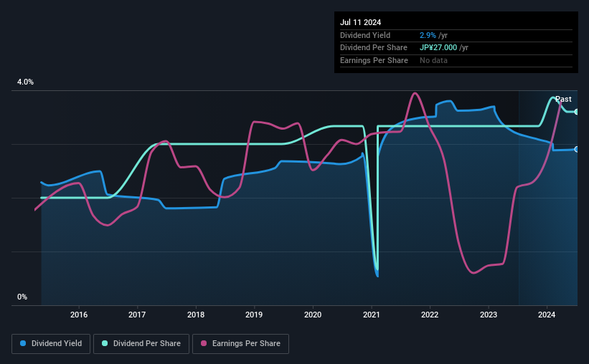Viewport: 589px width, 364px height.
Task: Click the JP¥27.000 dividend per share value
Action: pos(438,48)
